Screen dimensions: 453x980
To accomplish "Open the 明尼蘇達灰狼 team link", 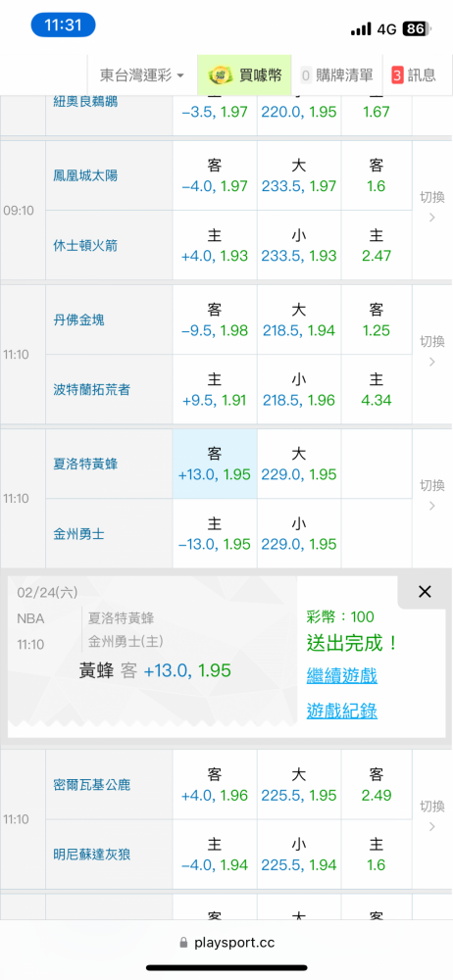I will (92, 855).
